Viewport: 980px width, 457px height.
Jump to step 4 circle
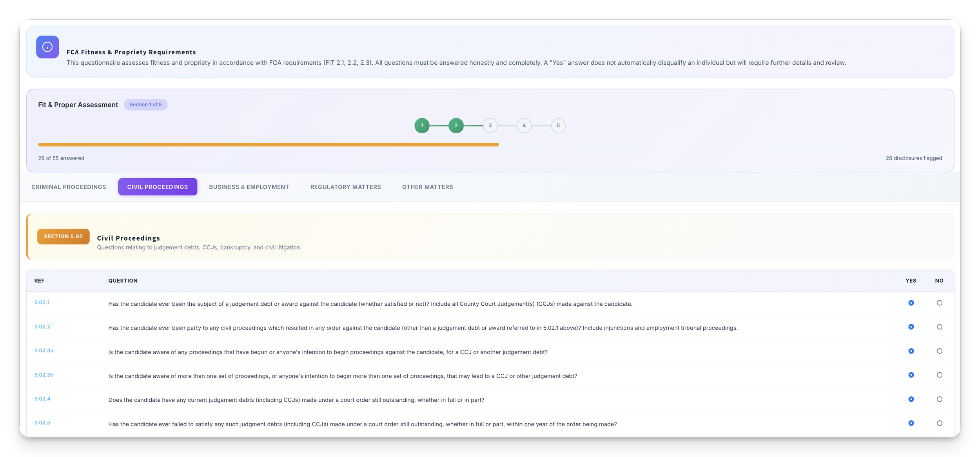coord(524,125)
